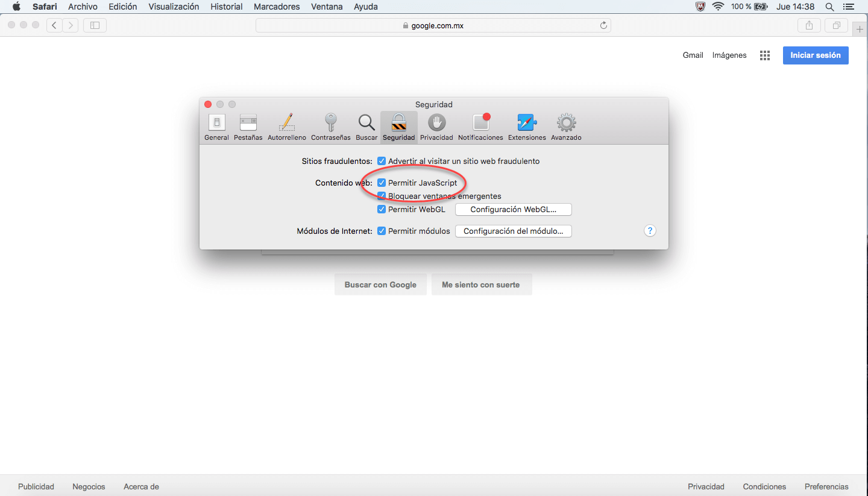Open the Condiciones footer link
Image resolution: width=868 pixels, height=496 pixels.
pos(764,486)
